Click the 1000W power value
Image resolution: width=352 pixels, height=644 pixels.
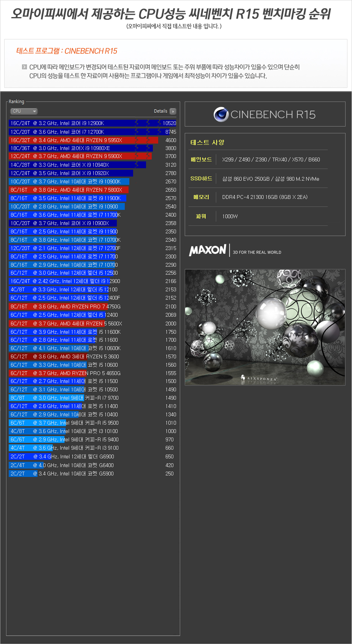(x=230, y=216)
